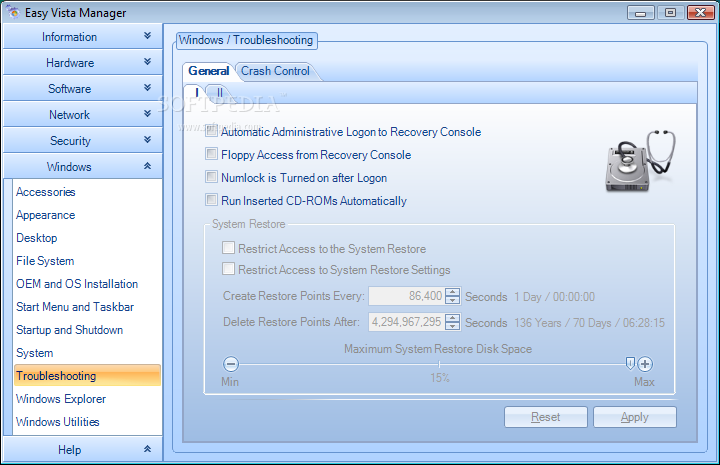Enable Automatic Administrative Logon to Recovery Console

tap(211, 131)
